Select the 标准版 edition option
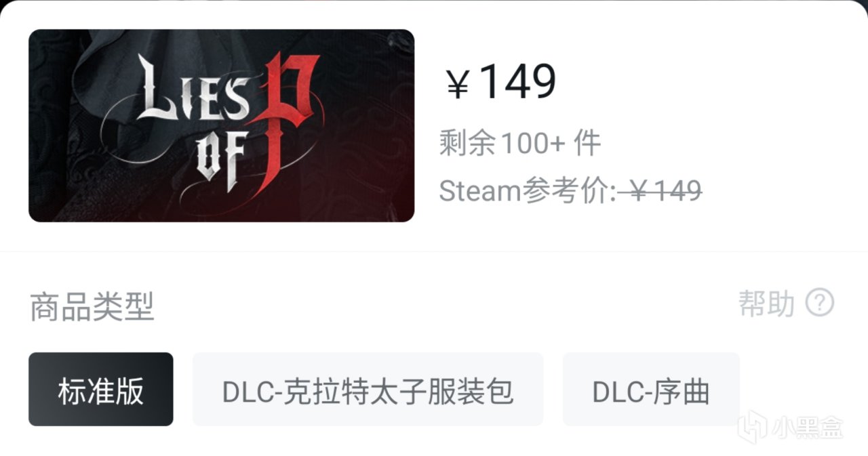This screenshot has width=868, height=456. [101, 390]
